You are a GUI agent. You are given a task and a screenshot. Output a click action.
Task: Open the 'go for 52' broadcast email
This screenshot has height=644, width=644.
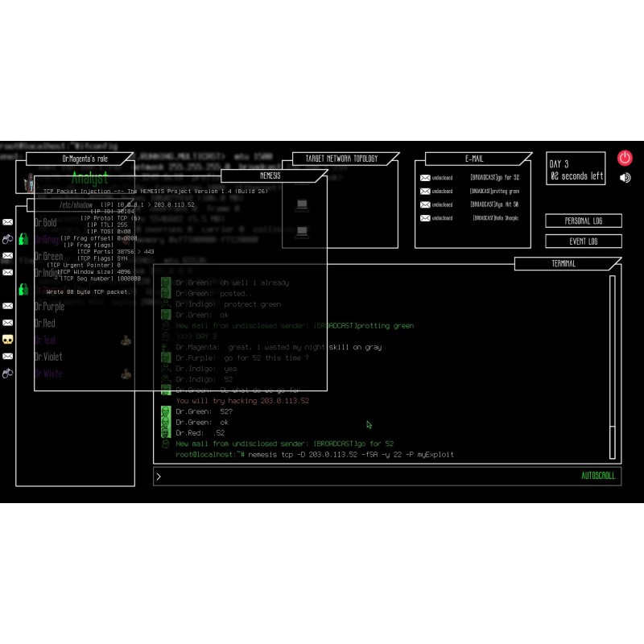point(472,178)
